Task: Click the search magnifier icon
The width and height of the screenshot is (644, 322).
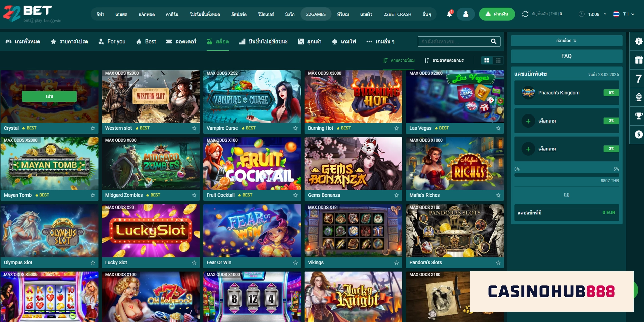Action: [493, 41]
